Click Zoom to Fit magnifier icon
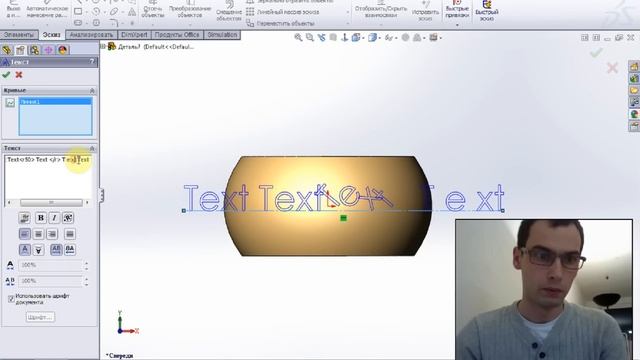Screen dimensions: 640x360 coord(298,38)
